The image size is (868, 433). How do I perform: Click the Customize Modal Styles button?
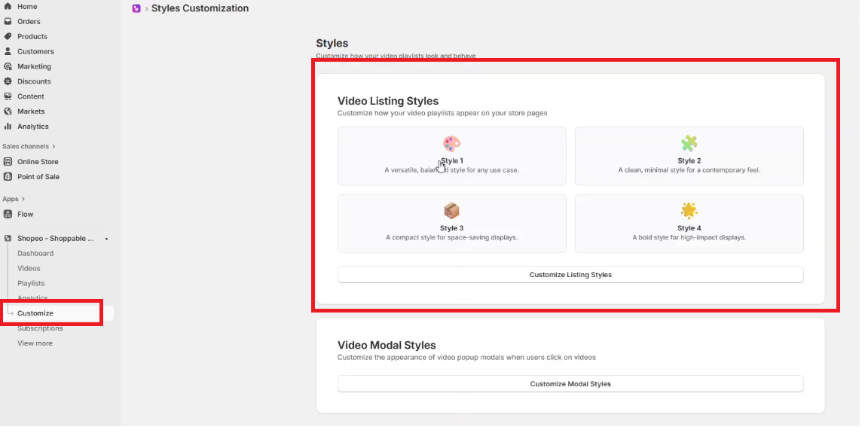point(570,384)
